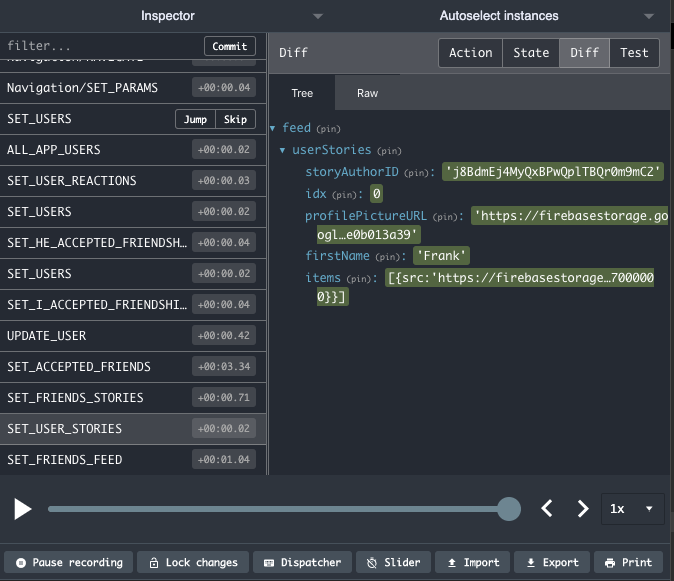Screen dimensions: 674x581
Task: Toggle Lock changes
Action: click(192, 562)
